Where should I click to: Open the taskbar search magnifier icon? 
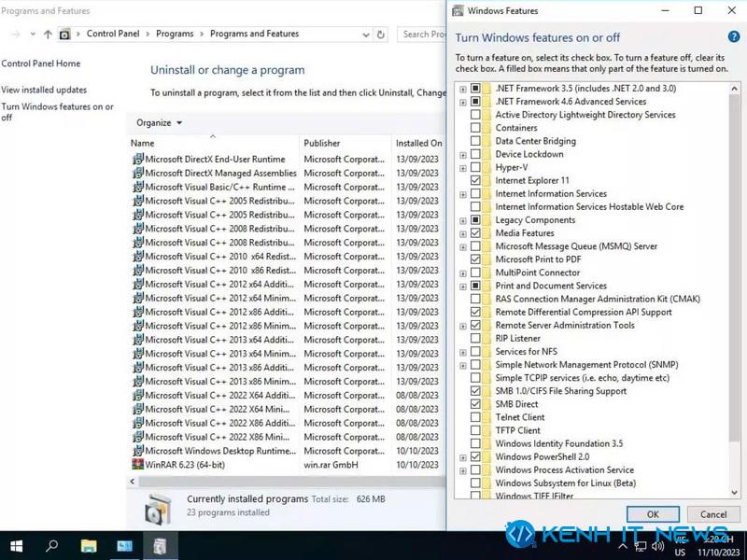coord(51,546)
